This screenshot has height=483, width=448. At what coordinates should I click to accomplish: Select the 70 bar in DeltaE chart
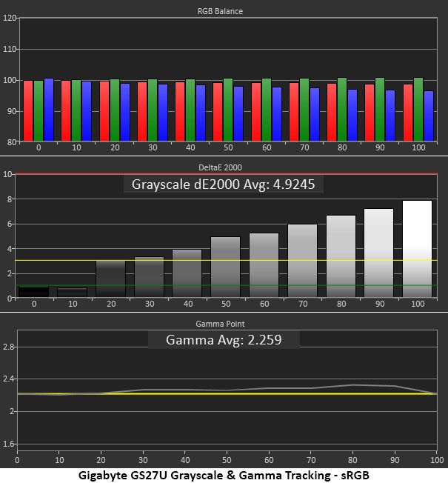[x=302, y=261]
